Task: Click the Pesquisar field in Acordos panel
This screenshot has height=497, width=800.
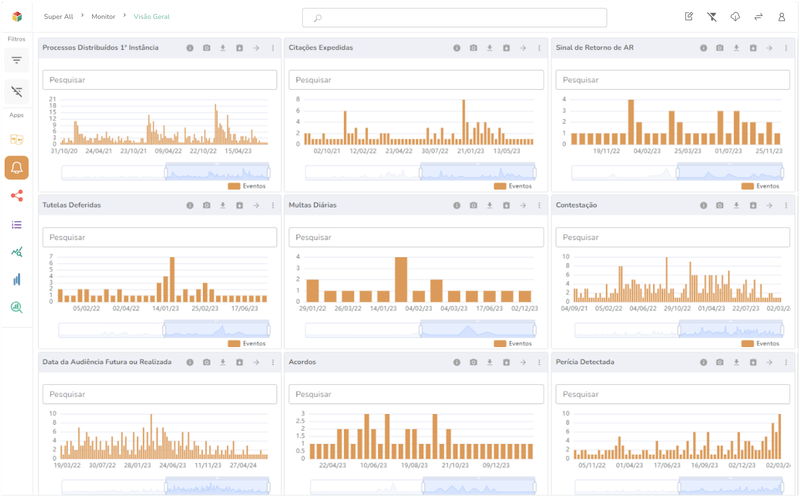Action: (x=415, y=394)
